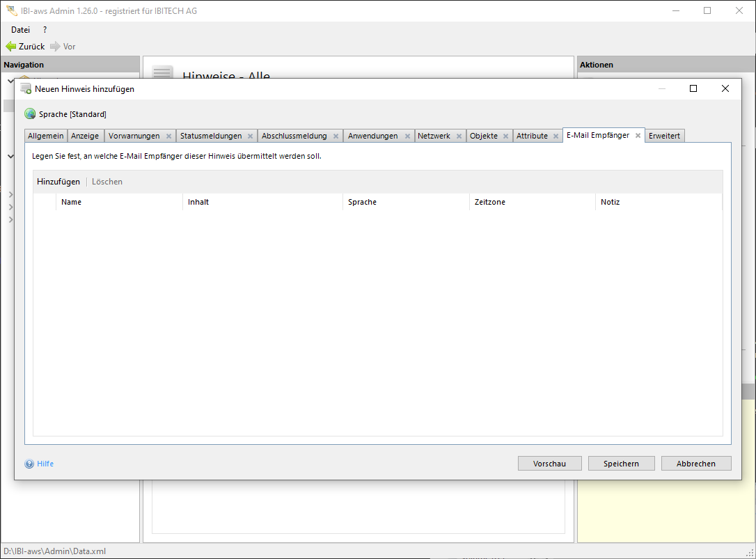
Task: Click the blue Hilfe question mark icon
Action: coord(29,464)
